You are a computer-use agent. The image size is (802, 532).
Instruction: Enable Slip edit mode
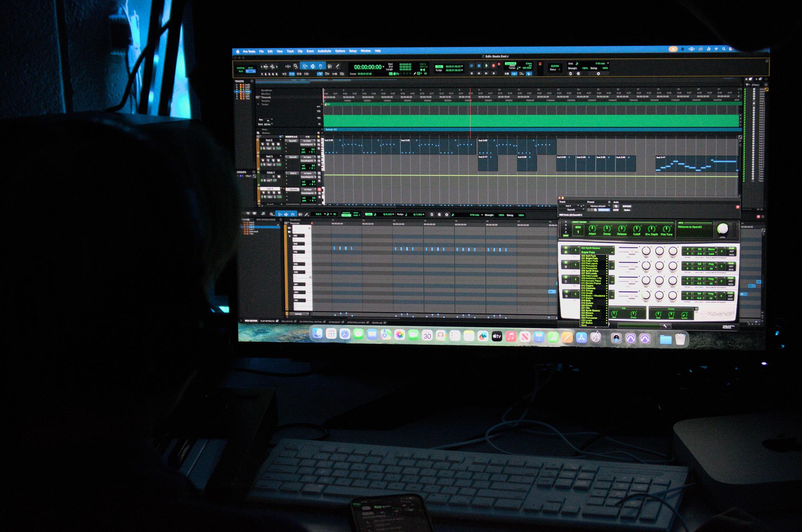point(241,71)
